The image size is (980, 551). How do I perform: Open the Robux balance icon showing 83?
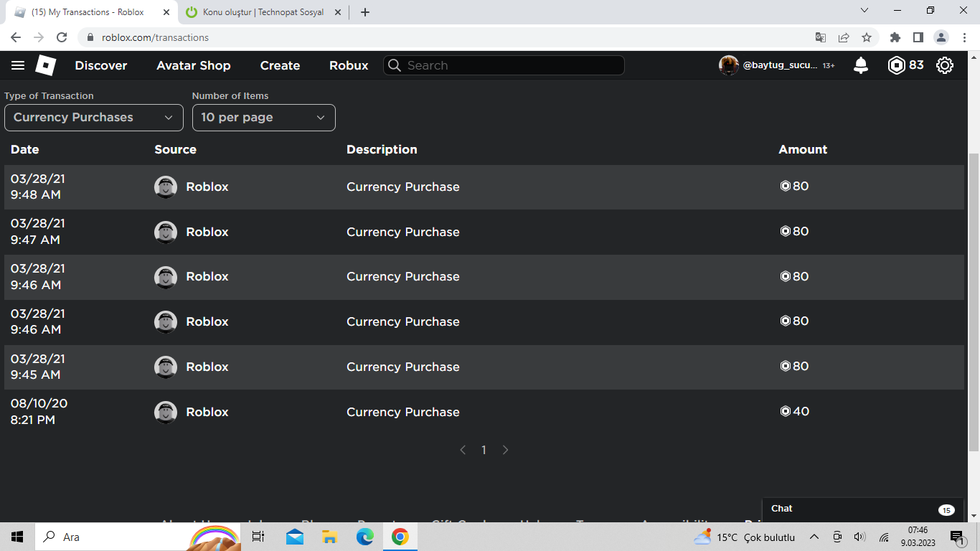[x=897, y=65]
